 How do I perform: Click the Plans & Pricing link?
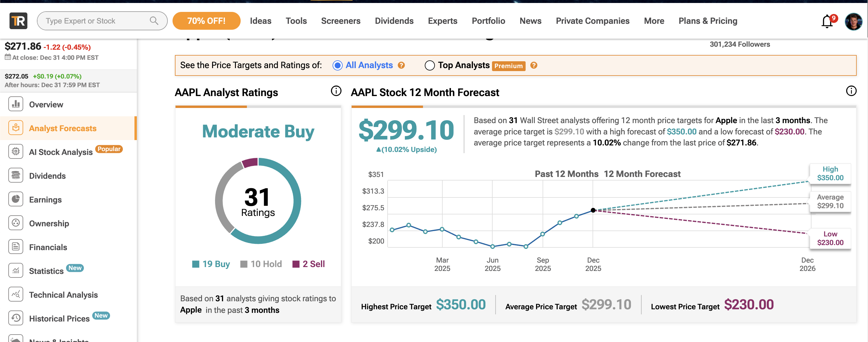coord(708,21)
